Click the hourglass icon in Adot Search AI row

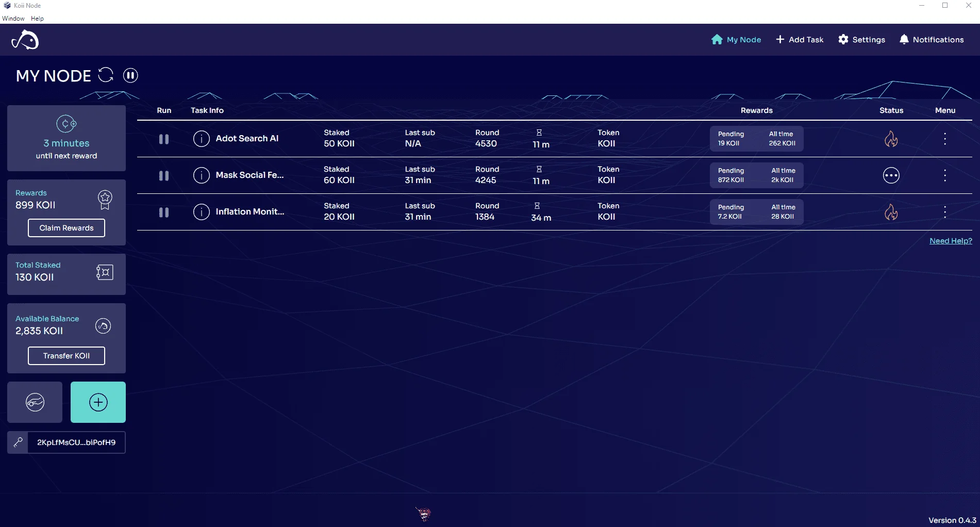point(539,133)
